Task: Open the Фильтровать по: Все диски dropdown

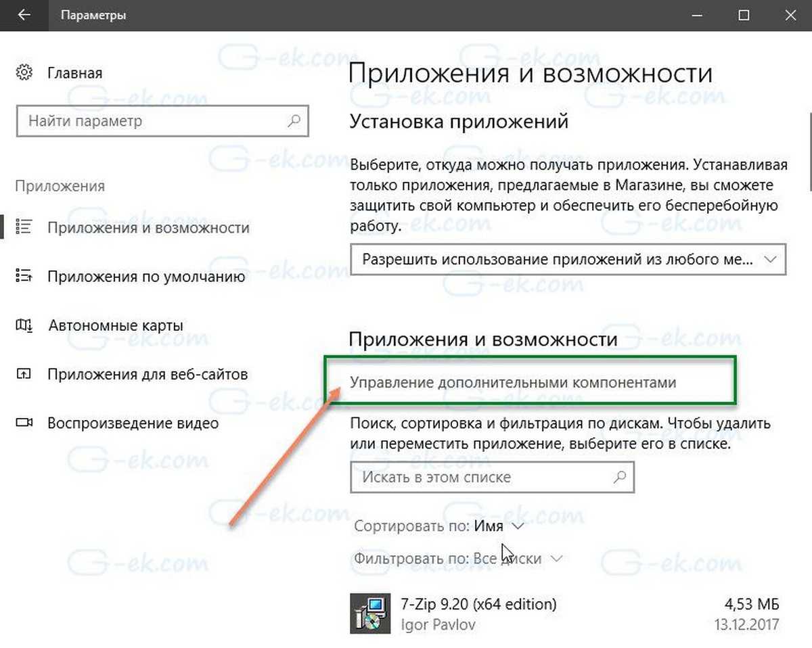Action: tap(458, 559)
